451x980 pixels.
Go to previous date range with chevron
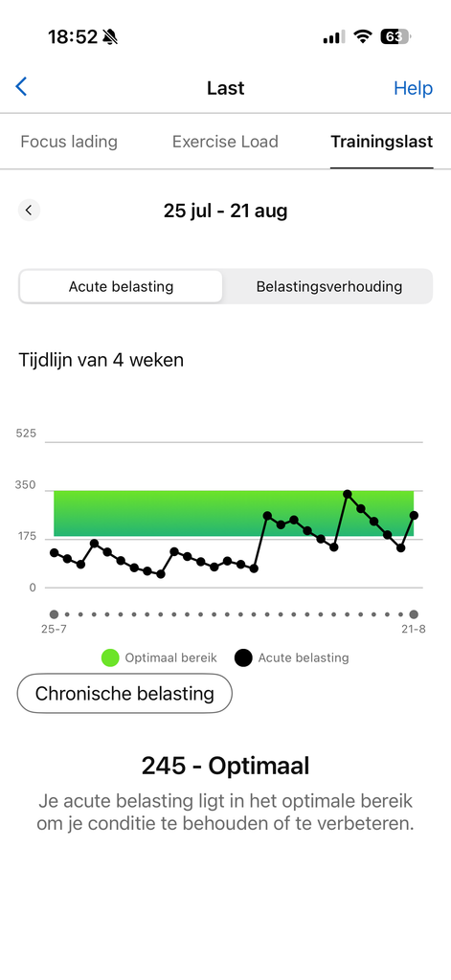pyautogui.click(x=29, y=210)
